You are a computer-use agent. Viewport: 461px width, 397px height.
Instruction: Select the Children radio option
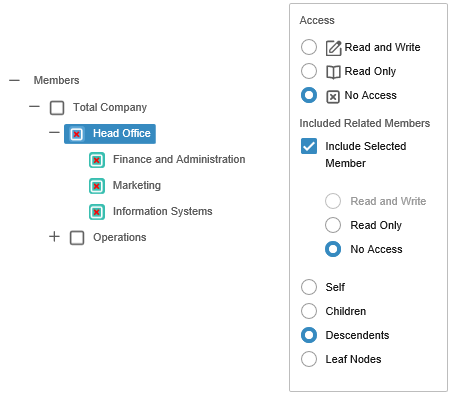point(309,311)
